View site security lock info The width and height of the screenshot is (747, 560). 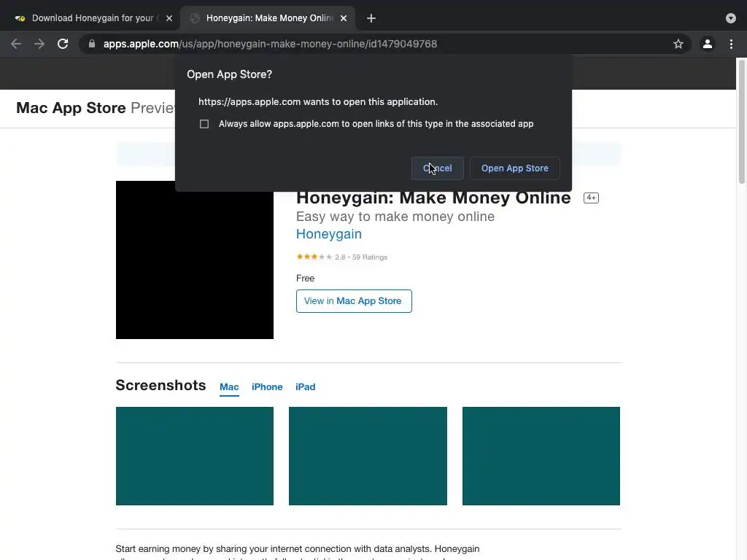(x=92, y=44)
